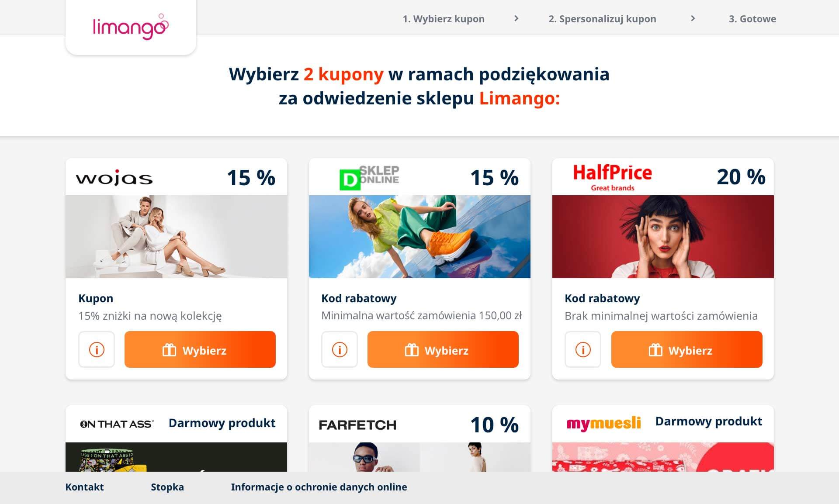Click the mymuesli brand logo
Screen dimensions: 839x504
pyautogui.click(x=603, y=423)
